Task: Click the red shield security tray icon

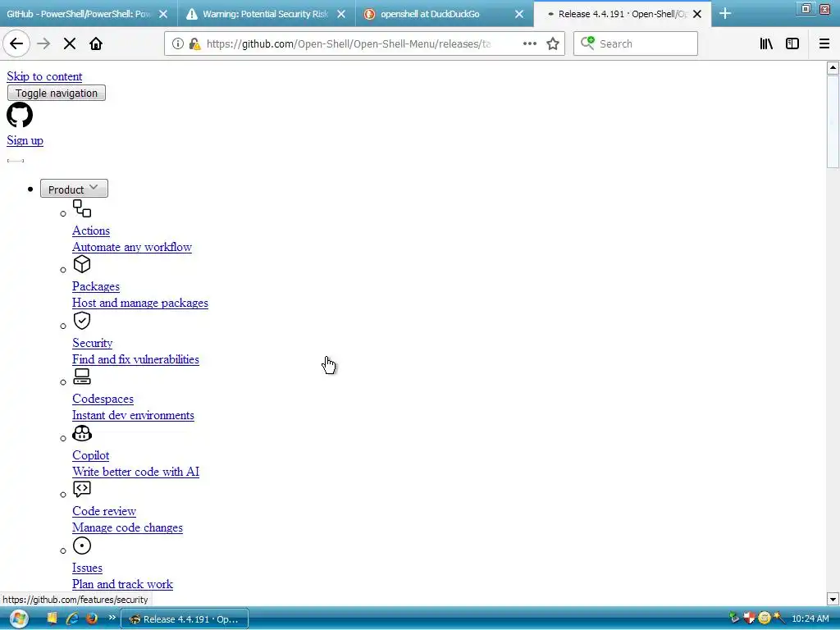Action: tap(749, 619)
